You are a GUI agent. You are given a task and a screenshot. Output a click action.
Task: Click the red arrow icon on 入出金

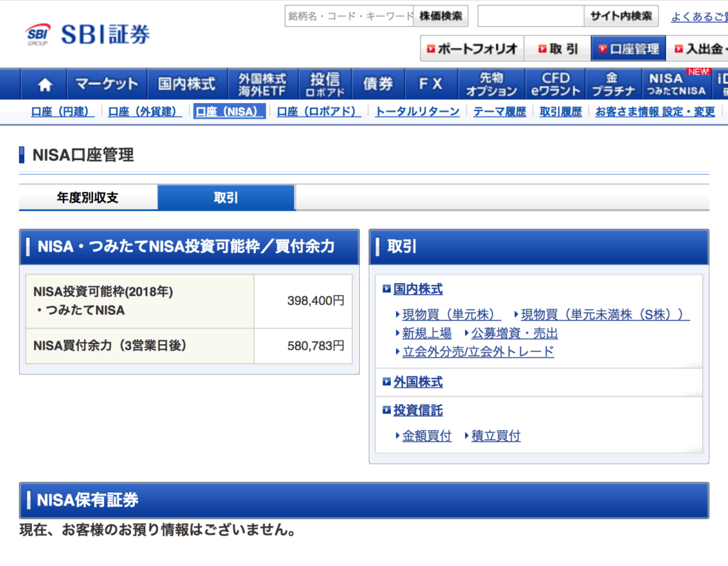click(679, 49)
